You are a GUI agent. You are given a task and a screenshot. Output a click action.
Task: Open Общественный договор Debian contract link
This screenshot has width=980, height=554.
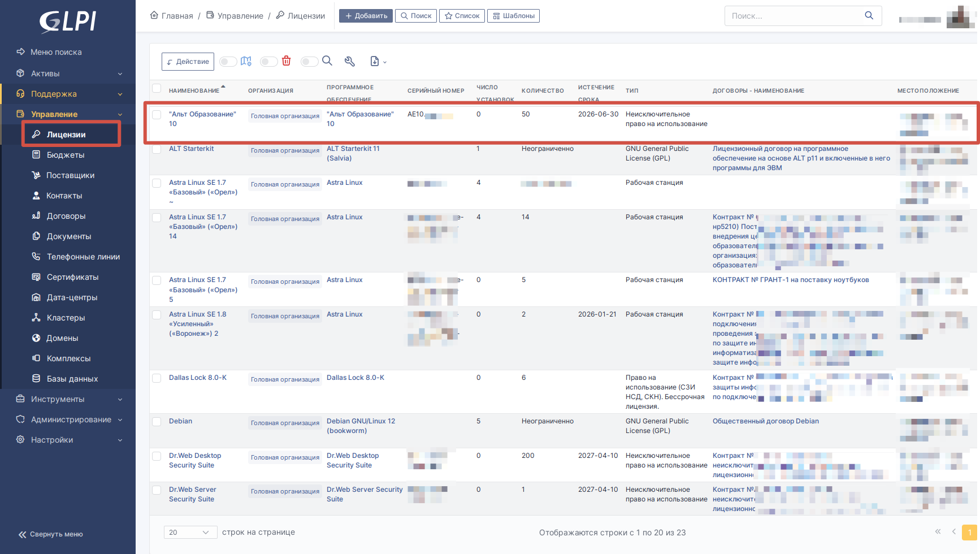pos(765,421)
